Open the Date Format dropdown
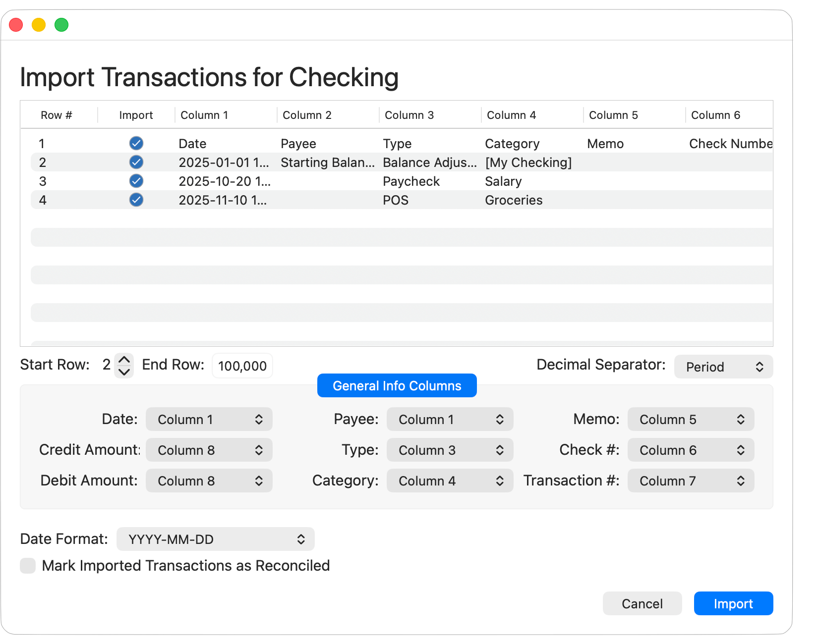 point(215,539)
